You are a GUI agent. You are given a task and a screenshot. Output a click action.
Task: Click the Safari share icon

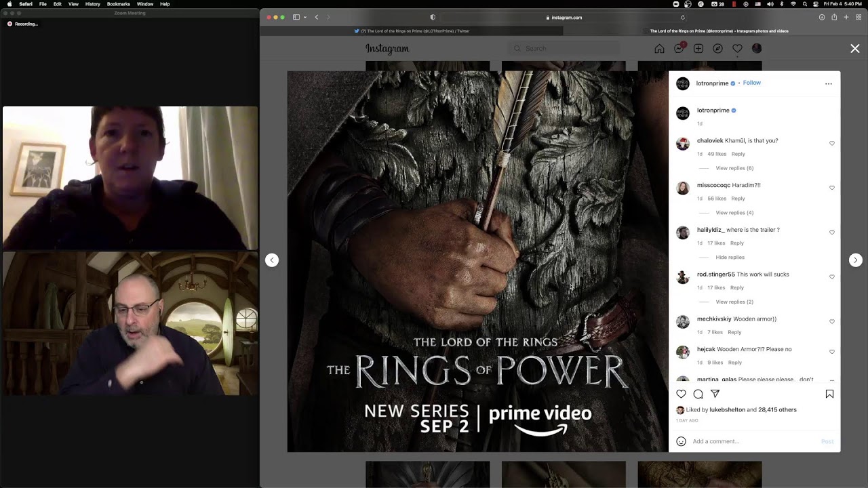834,17
